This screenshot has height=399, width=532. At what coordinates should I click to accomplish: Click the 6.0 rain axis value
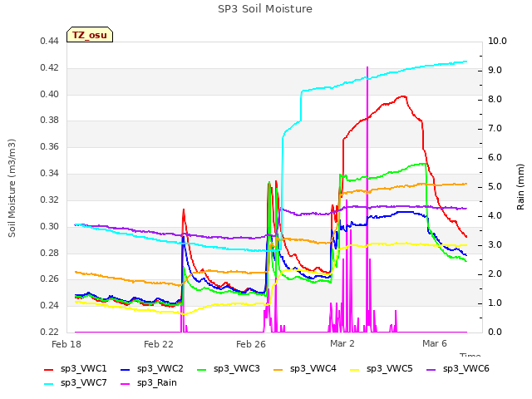pyautogui.click(x=495, y=157)
